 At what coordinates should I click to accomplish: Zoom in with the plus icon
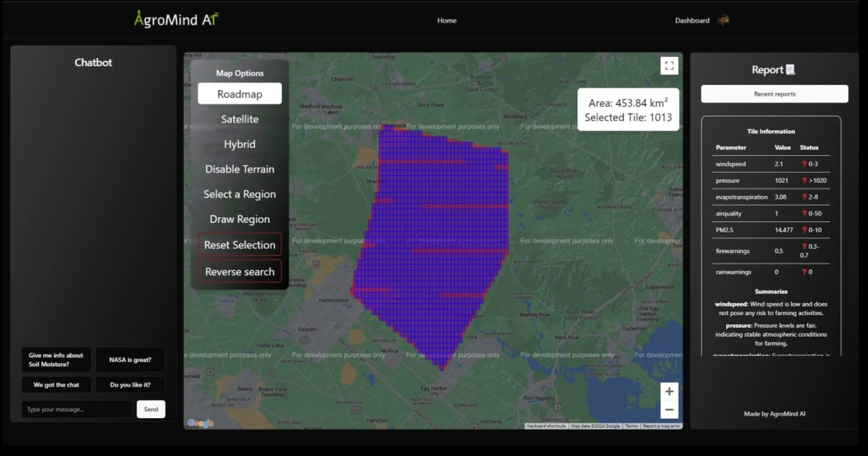[x=669, y=392]
